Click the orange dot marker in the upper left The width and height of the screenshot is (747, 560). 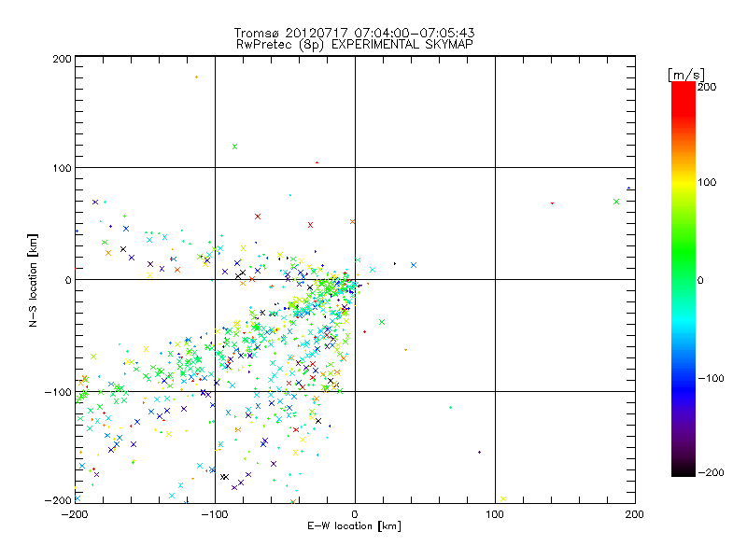(x=196, y=77)
